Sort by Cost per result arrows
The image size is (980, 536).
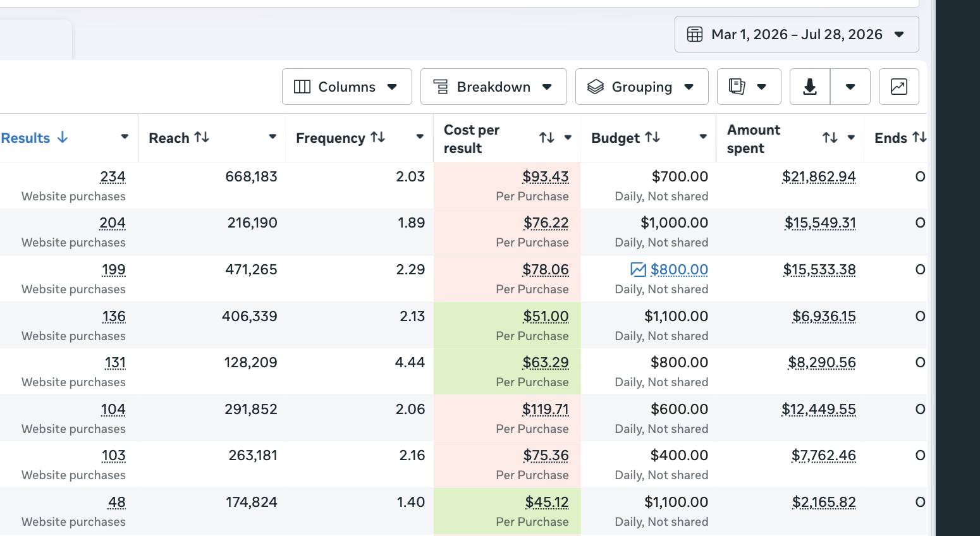(x=547, y=138)
